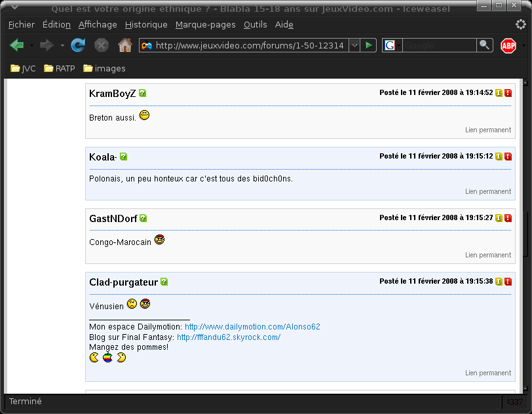Click the green Go arrow next to URL
Image resolution: width=532 pixels, height=414 pixels.
(368, 45)
